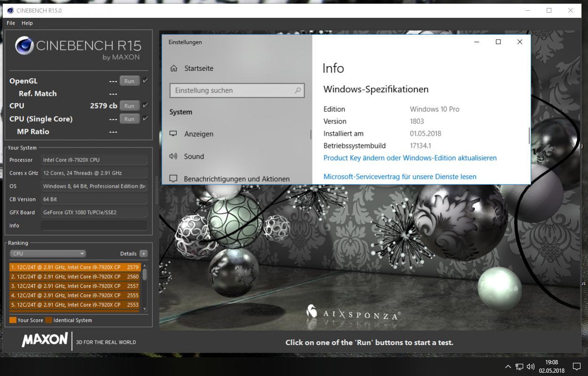Image resolution: width=588 pixels, height=376 pixels.
Task: Click the Startseite home icon in Einstellungen
Action: (x=174, y=69)
